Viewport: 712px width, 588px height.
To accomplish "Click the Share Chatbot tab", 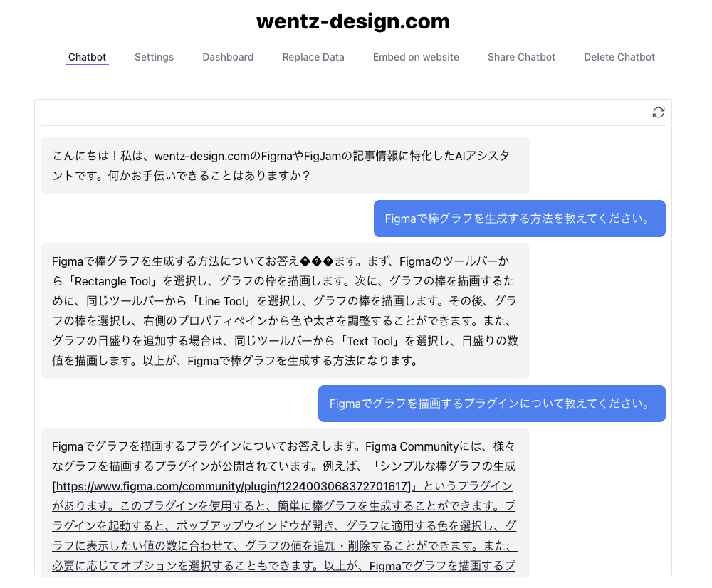I will click(521, 57).
